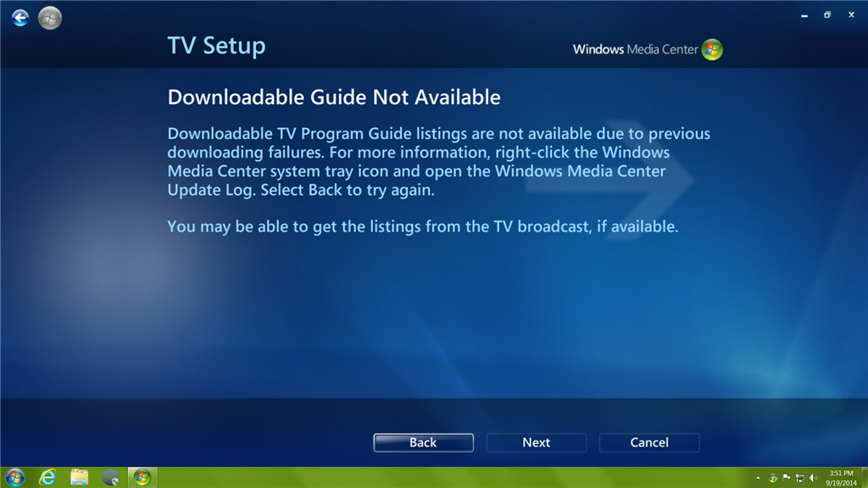The image size is (868, 488).
Task: Click the taskbar clock showing 3:51 PM
Action: tap(842, 478)
